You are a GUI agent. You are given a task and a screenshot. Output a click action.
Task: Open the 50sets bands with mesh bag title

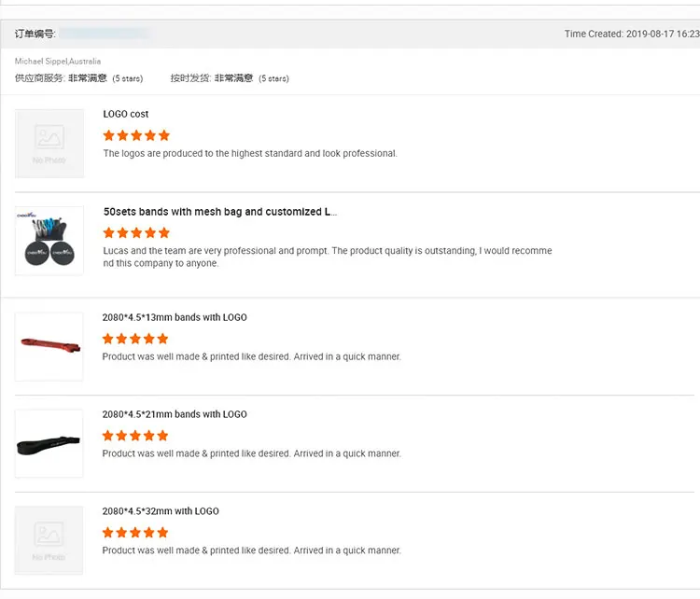(220, 212)
